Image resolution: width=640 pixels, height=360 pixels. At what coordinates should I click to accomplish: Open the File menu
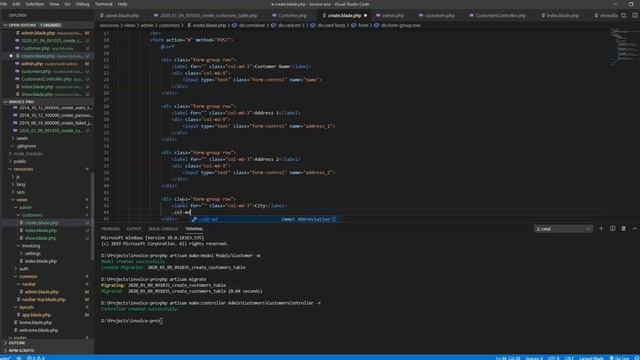click(x=4, y=4)
